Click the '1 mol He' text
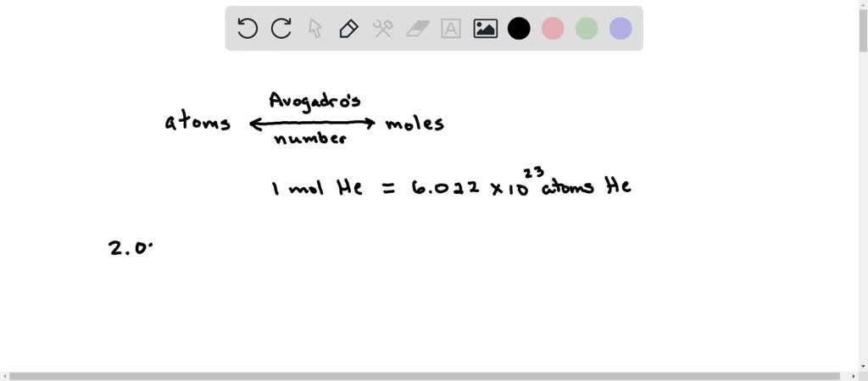Screen dimensions: 868x381 pos(317,188)
